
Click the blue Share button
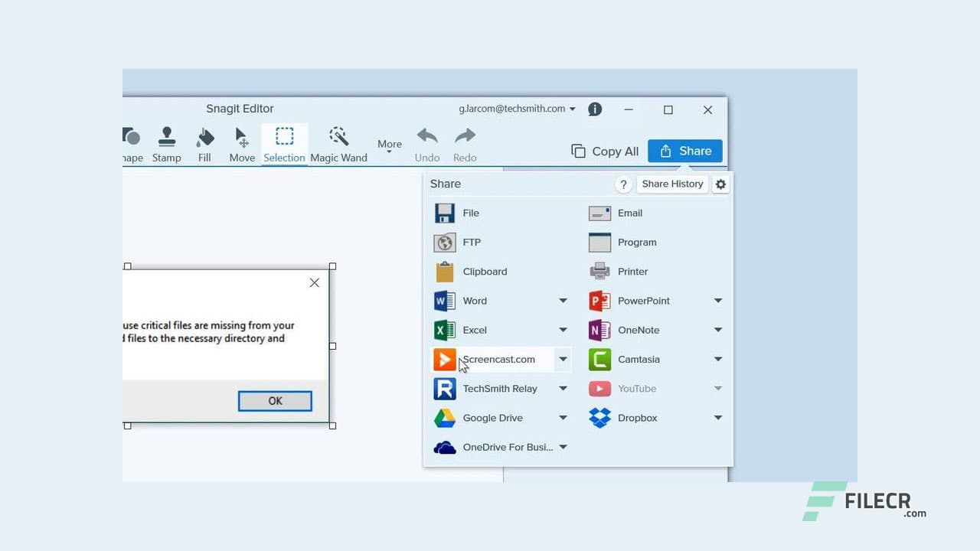(x=684, y=151)
